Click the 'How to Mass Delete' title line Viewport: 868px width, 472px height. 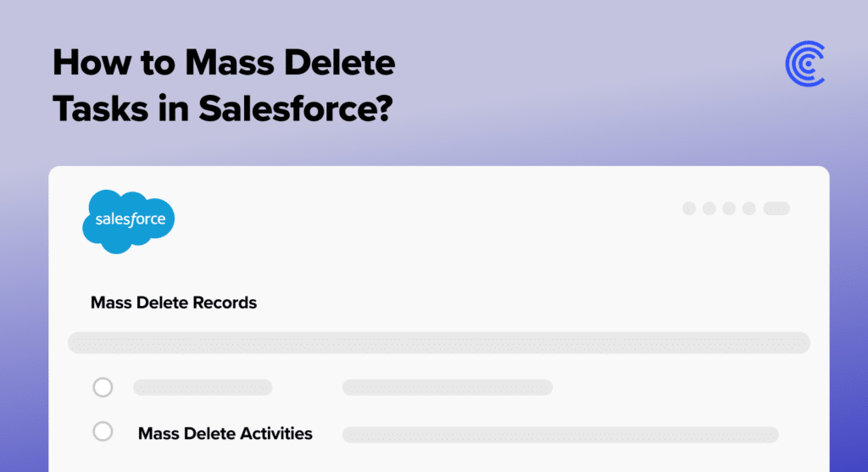(224, 62)
